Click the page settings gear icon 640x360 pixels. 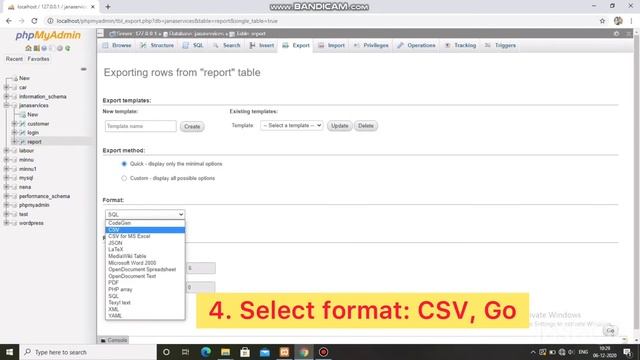(x=616, y=34)
